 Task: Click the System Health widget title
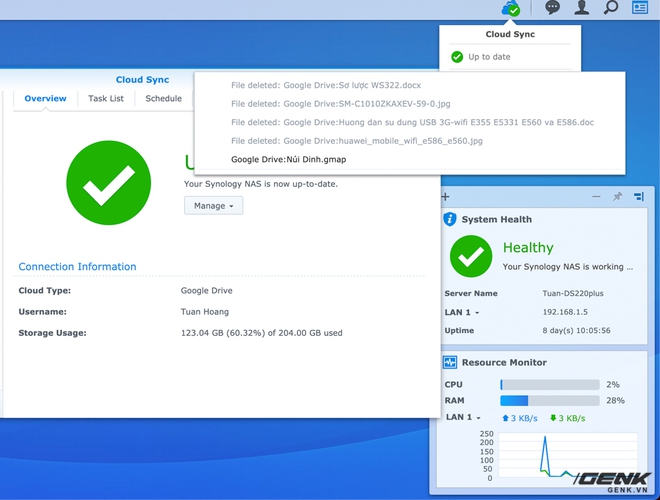point(497,219)
